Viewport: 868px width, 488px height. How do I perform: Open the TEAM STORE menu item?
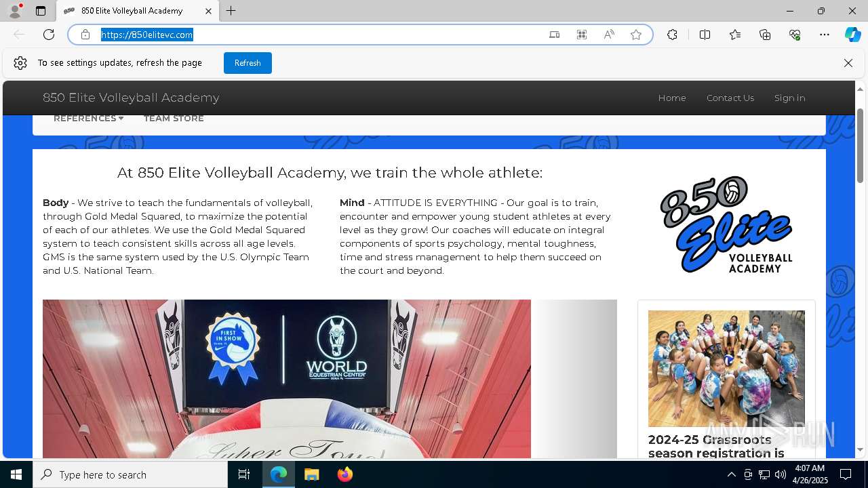(x=174, y=119)
